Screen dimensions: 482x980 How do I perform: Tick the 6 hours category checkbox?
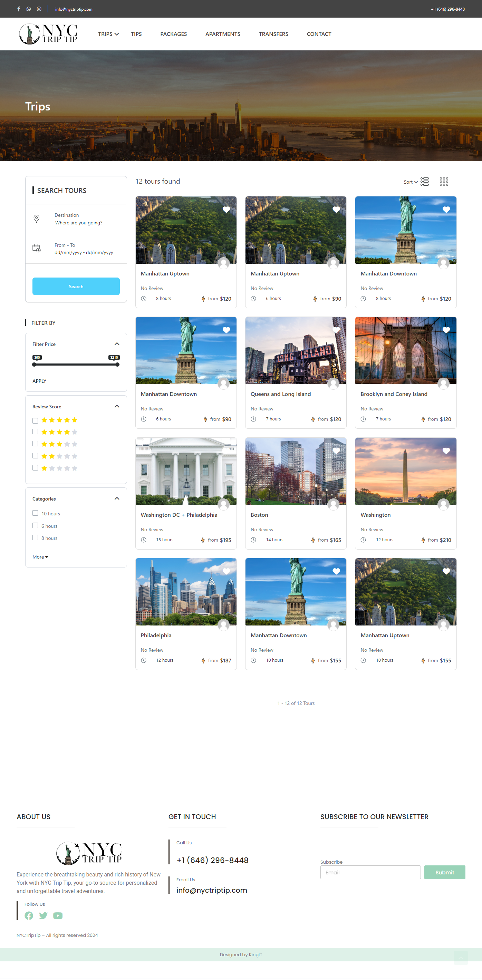35,525
